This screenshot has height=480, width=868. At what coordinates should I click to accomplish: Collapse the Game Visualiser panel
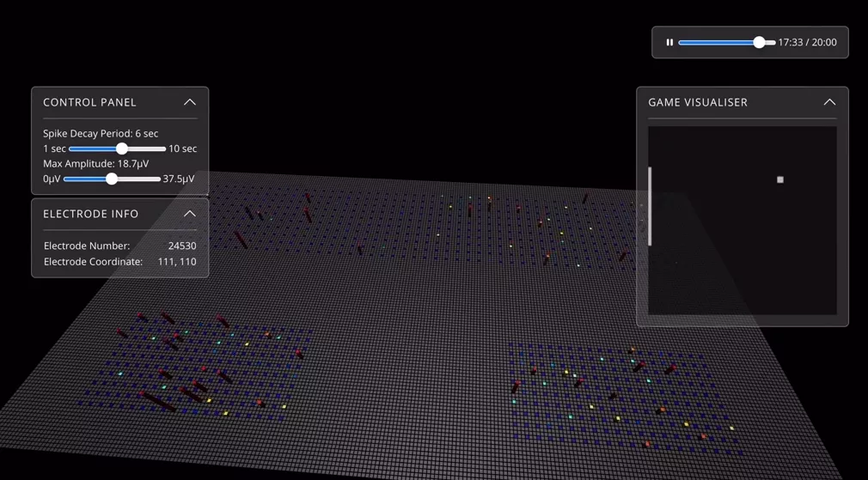point(829,102)
